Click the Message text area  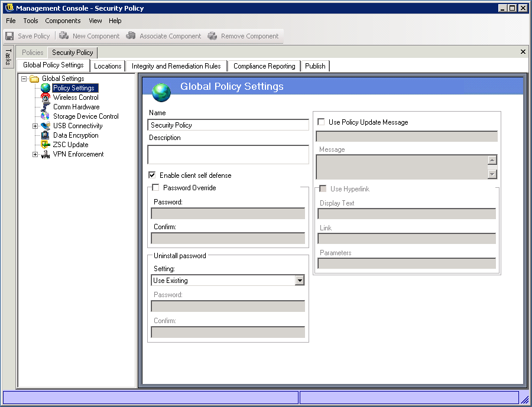point(402,167)
